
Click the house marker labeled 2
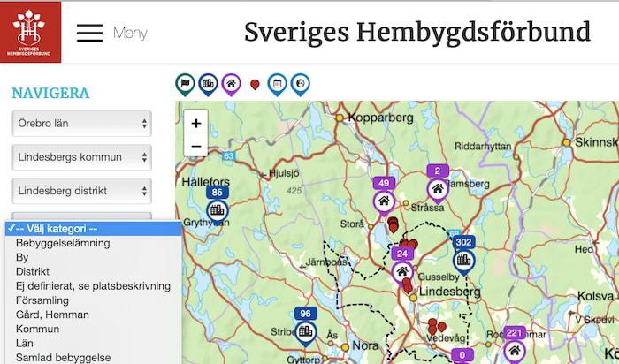tap(438, 189)
